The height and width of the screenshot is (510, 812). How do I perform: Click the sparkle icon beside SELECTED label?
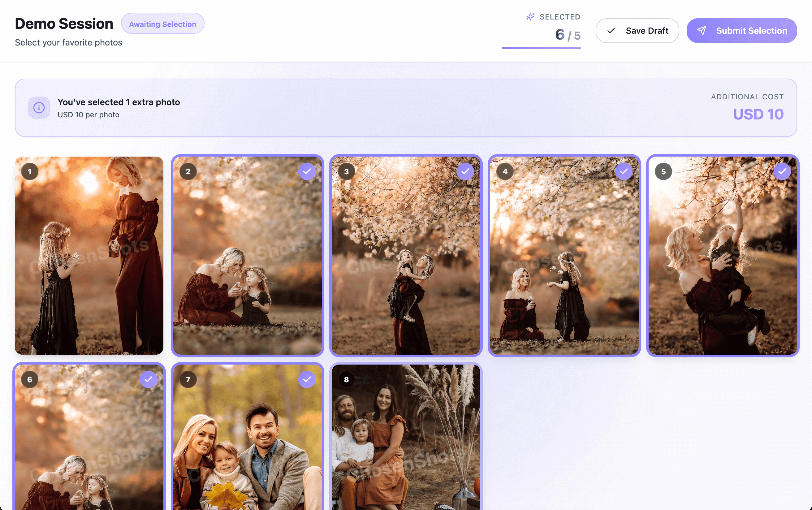click(530, 17)
